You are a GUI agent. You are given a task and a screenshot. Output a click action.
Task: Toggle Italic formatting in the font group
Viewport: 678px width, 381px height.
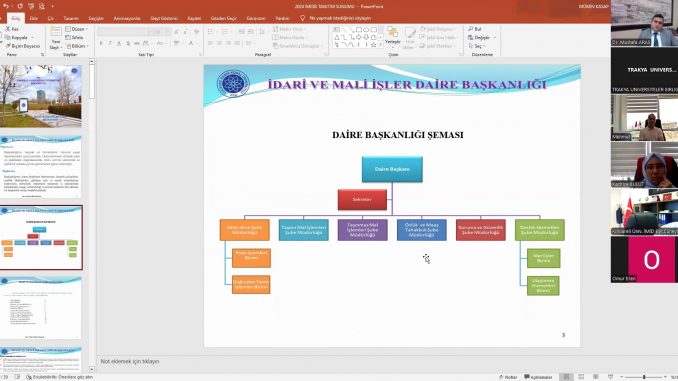tap(110, 43)
